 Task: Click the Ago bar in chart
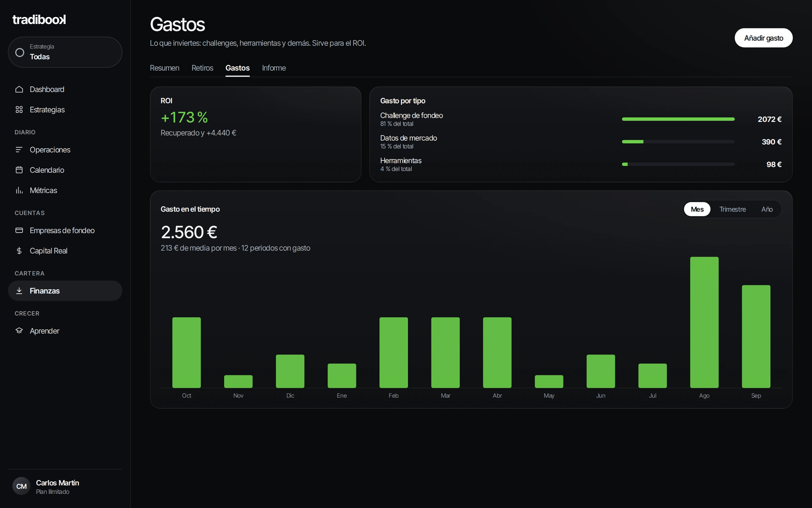(704, 322)
